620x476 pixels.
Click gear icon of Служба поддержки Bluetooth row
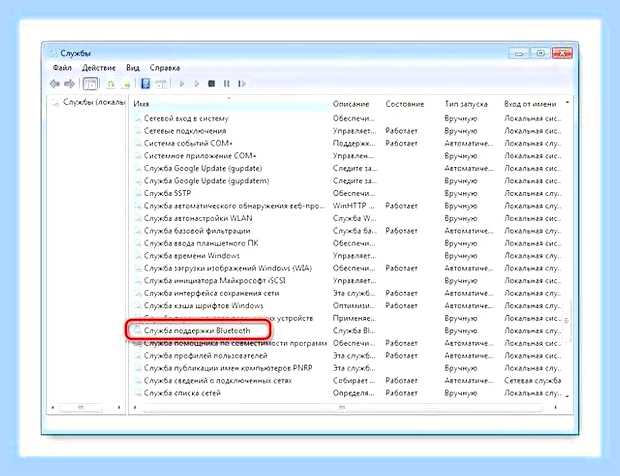(x=138, y=331)
